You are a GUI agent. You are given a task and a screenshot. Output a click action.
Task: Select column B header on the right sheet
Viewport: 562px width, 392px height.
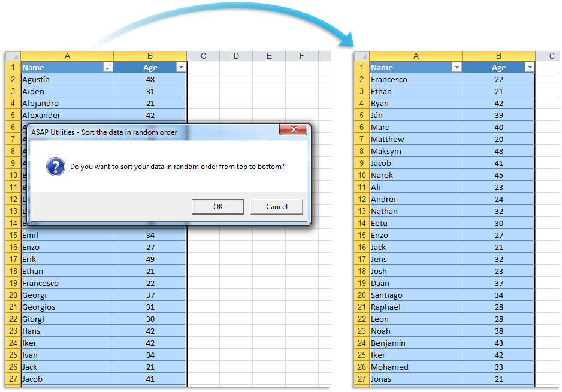pyautogui.click(x=498, y=55)
